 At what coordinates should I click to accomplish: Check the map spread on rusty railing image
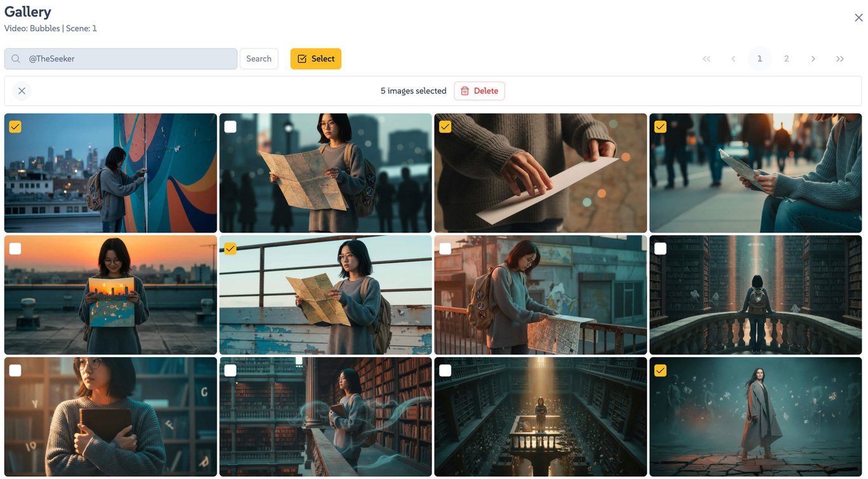(x=445, y=249)
